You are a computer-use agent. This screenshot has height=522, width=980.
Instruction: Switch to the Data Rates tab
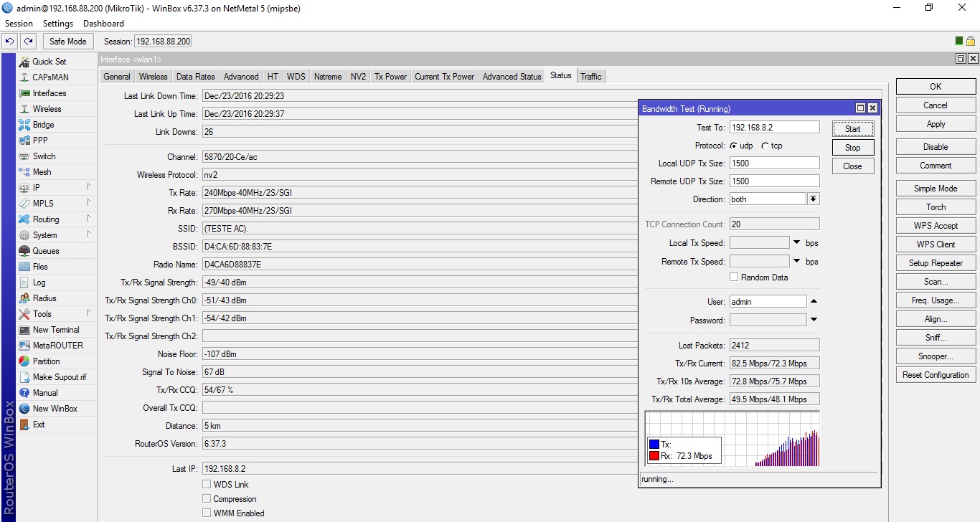click(195, 77)
